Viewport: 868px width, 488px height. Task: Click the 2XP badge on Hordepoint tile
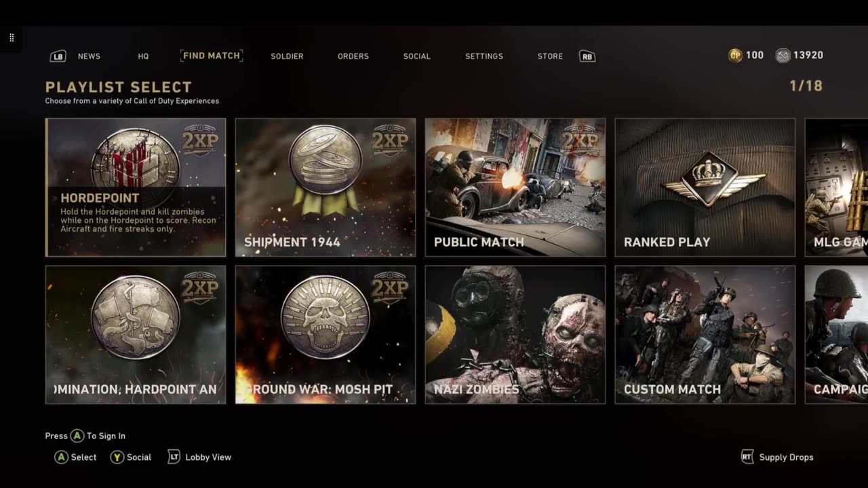click(199, 140)
